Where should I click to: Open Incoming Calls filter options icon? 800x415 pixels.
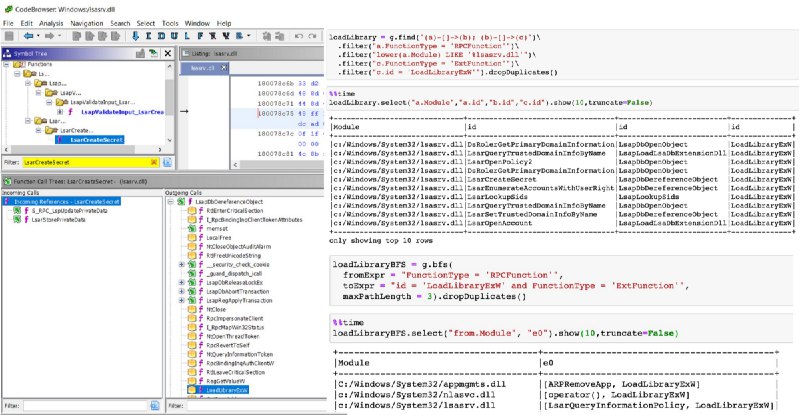(155, 405)
